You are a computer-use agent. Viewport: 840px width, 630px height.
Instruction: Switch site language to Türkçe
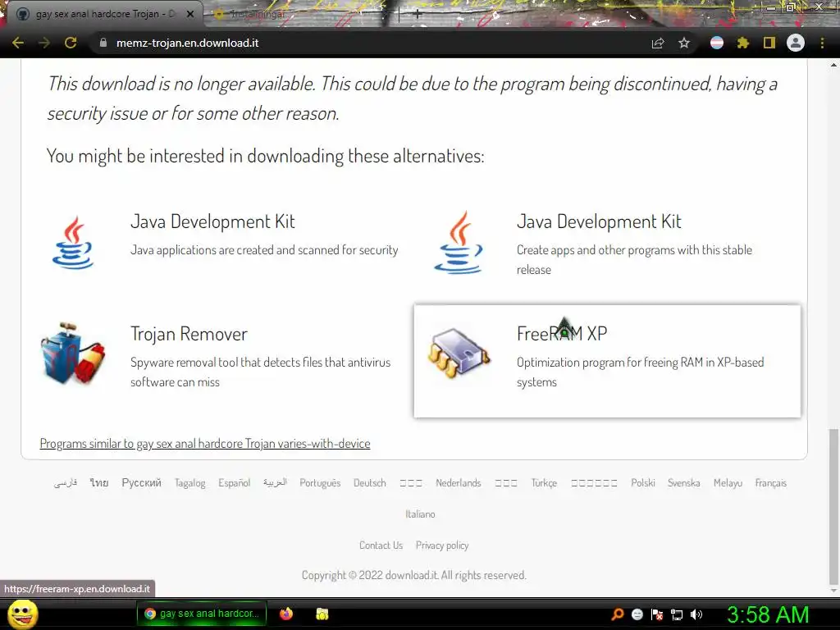click(544, 482)
